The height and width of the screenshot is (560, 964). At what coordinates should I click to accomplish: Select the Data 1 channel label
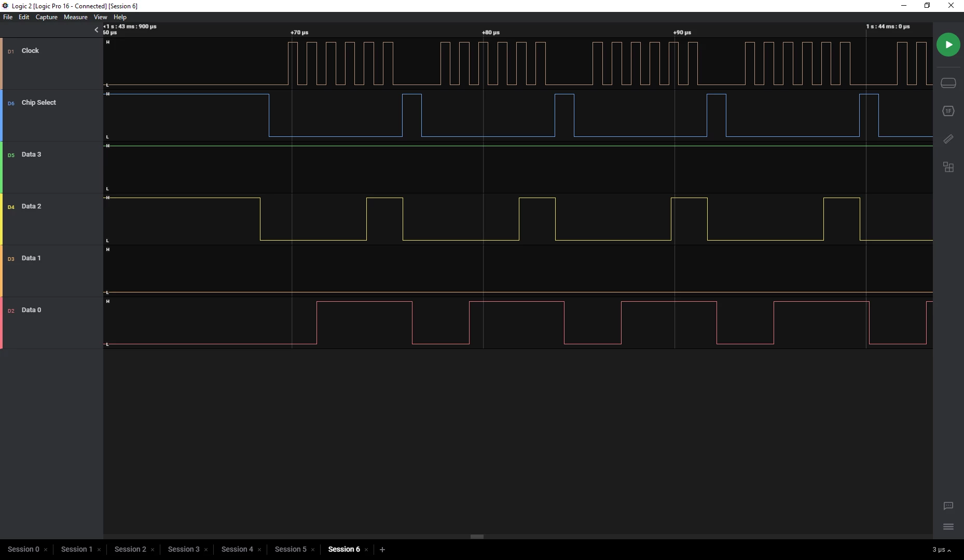pyautogui.click(x=31, y=258)
